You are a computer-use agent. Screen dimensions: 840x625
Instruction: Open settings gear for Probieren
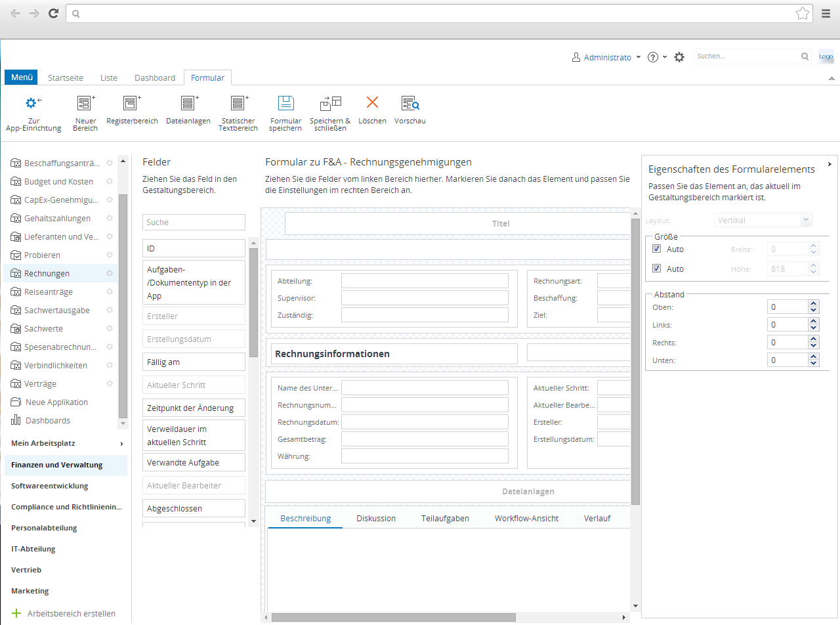tap(110, 255)
